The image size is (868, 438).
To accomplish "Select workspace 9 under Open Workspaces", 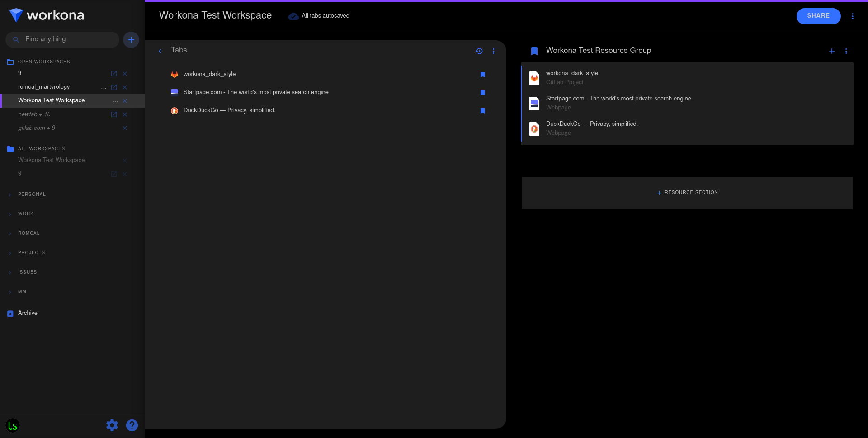I will (x=20, y=73).
